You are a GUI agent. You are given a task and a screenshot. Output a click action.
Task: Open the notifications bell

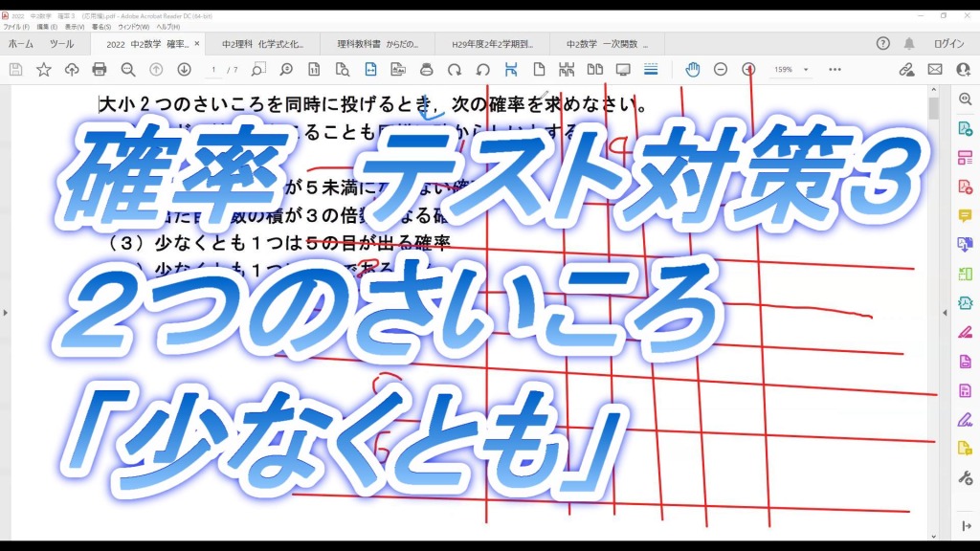pyautogui.click(x=908, y=44)
